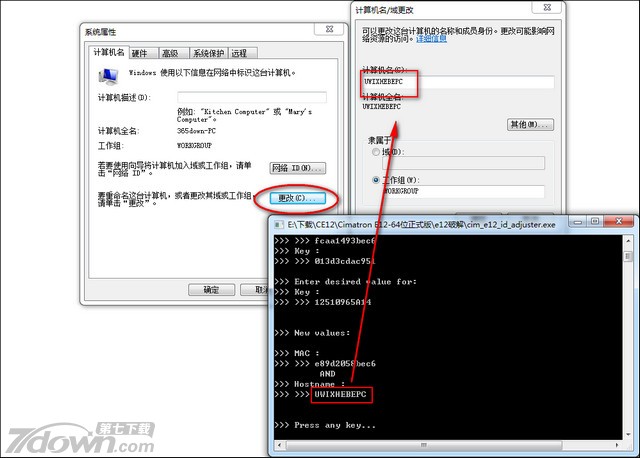The image size is (640, 458).
Task: Click the 计算机名 text box with UWIXHEBEPC
Action: [x=458, y=82]
